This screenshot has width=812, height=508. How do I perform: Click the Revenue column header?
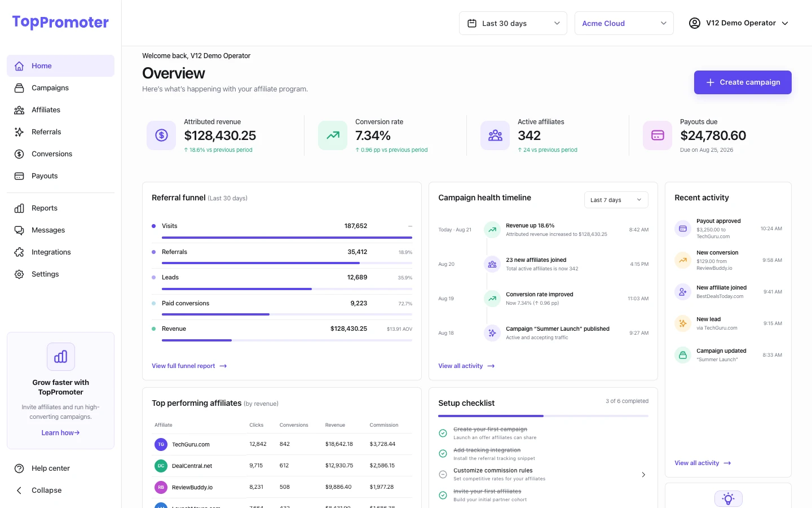point(335,425)
